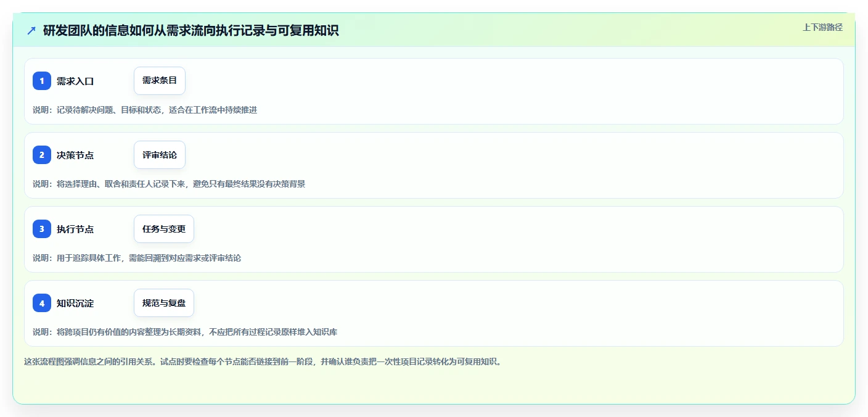Image resolution: width=868 pixels, height=417 pixels.
Task: Click the step 4 number badge
Action: (42, 303)
